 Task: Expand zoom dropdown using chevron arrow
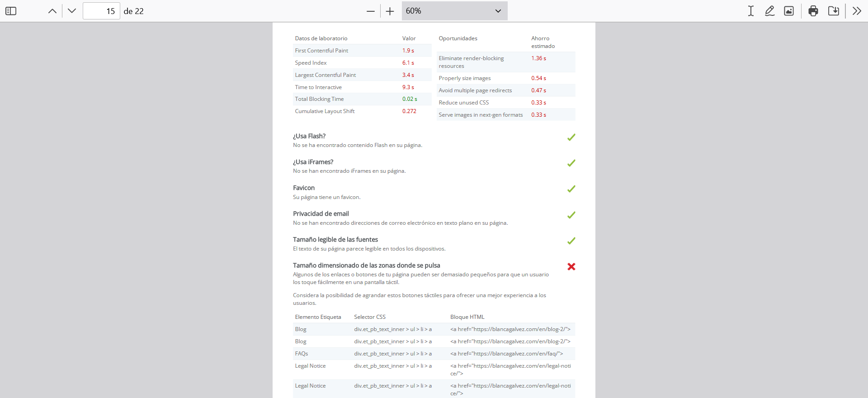[498, 11]
